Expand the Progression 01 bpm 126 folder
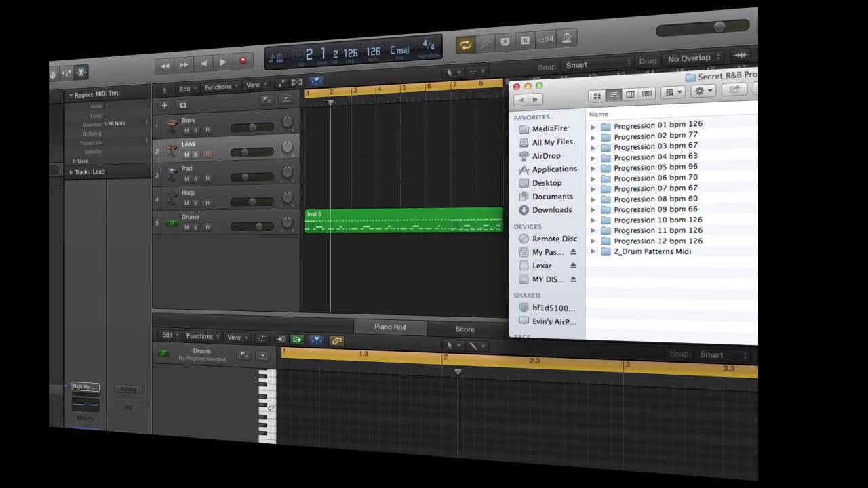The height and width of the screenshot is (488, 868). tap(593, 127)
